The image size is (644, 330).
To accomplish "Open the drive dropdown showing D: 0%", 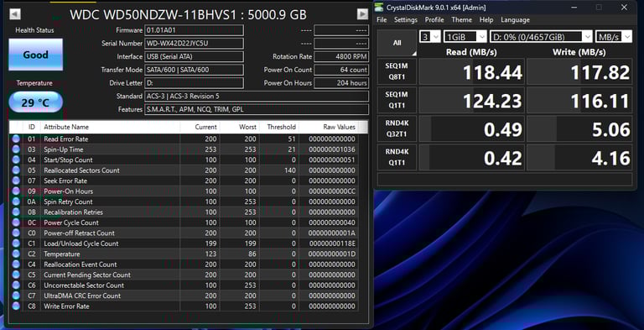I will click(541, 37).
